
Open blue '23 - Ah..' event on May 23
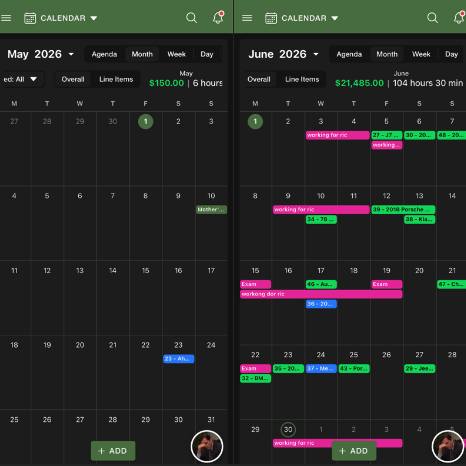click(178, 359)
